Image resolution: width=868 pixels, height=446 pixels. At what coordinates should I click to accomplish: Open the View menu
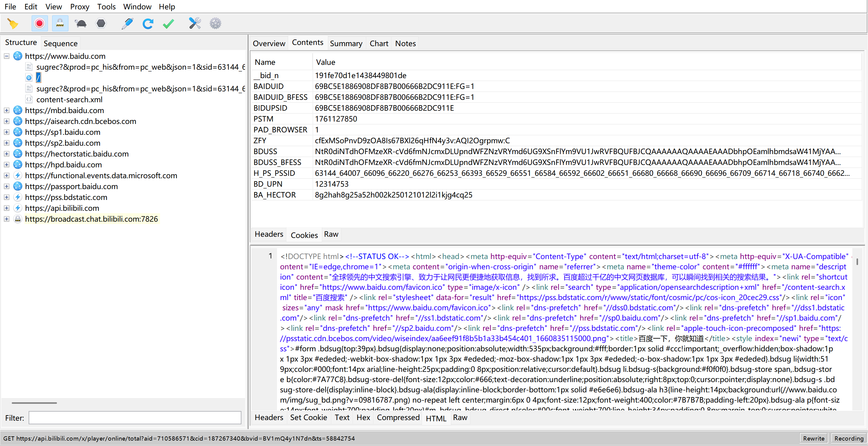point(54,7)
